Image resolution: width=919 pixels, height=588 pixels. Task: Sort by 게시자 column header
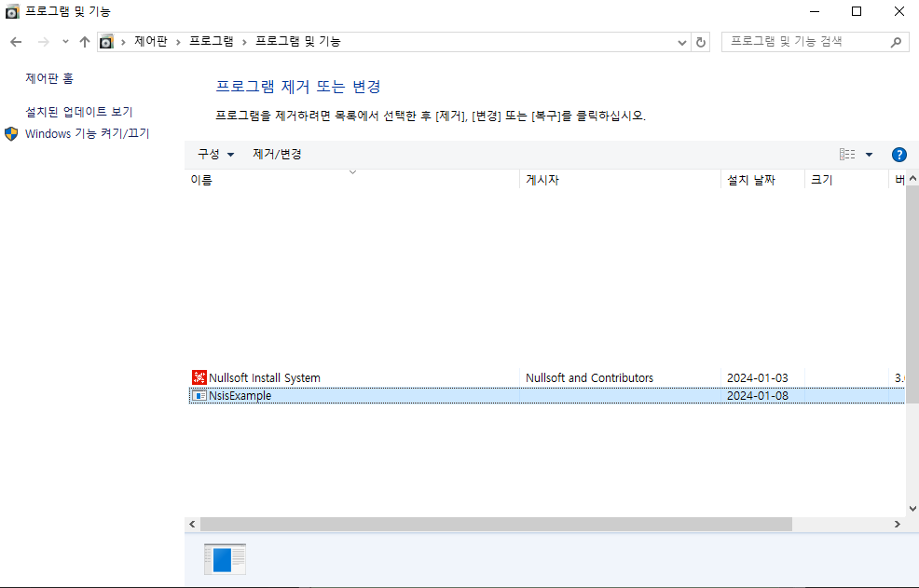pos(621,180)
